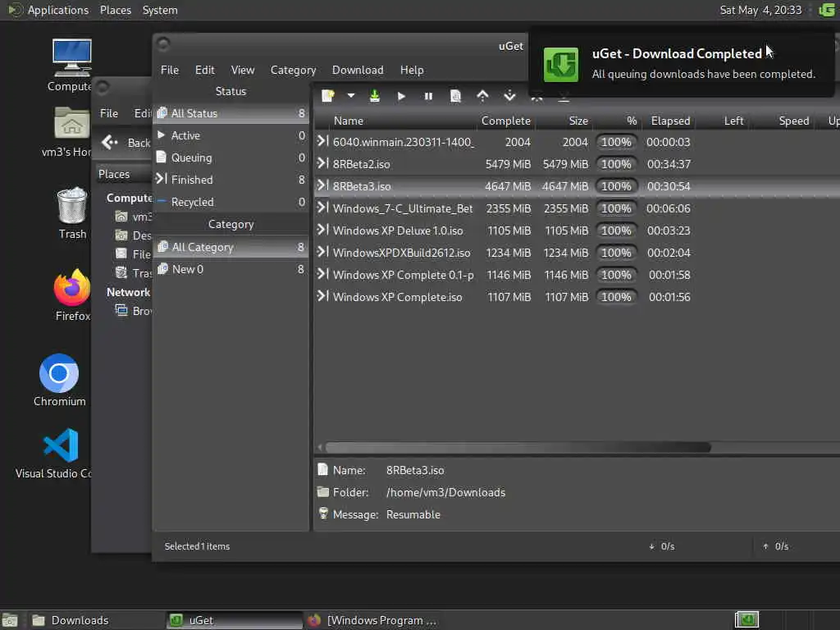840x630 pixels.
Task: Select All Status in status list
Action: (231, 113)
